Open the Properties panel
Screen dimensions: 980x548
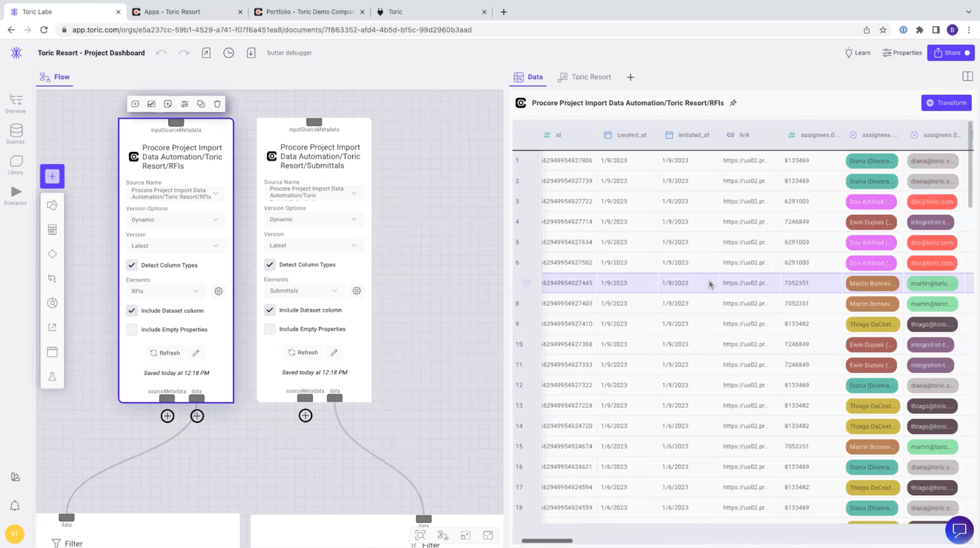(902, 53)
